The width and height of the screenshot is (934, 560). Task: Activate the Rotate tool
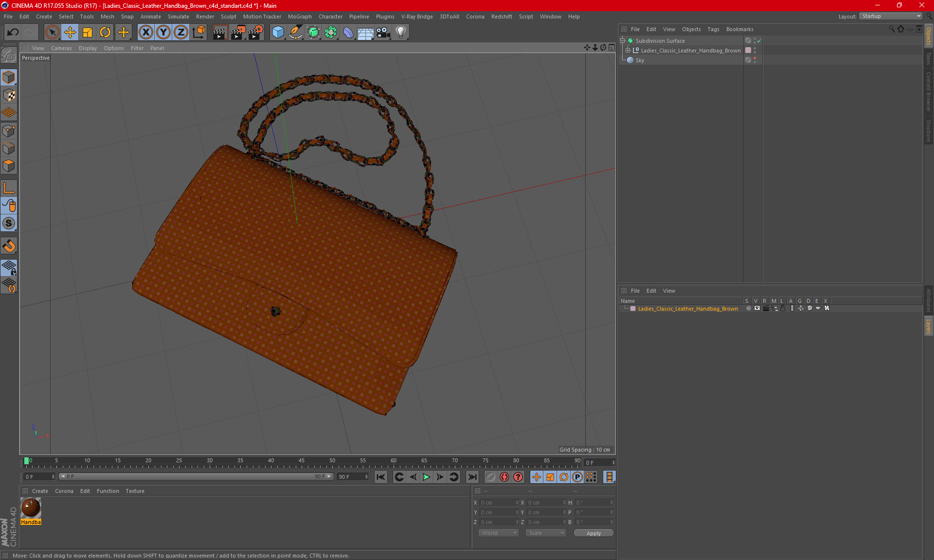pos(105,32)
